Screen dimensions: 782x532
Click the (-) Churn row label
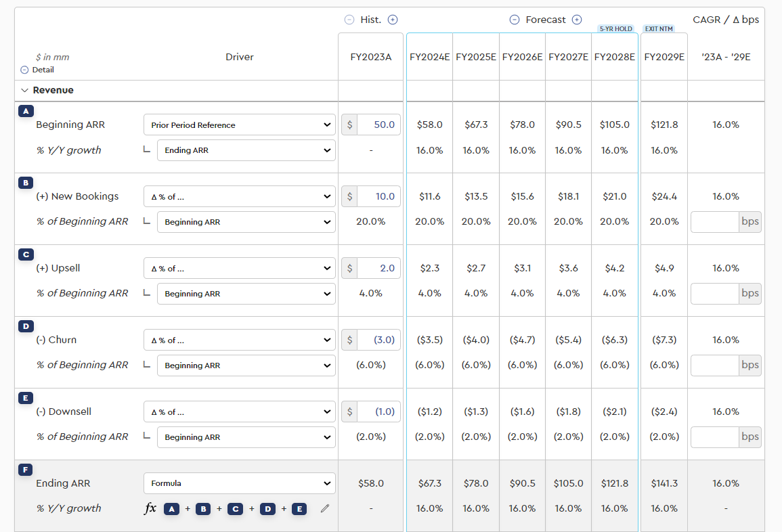[56, 340]
